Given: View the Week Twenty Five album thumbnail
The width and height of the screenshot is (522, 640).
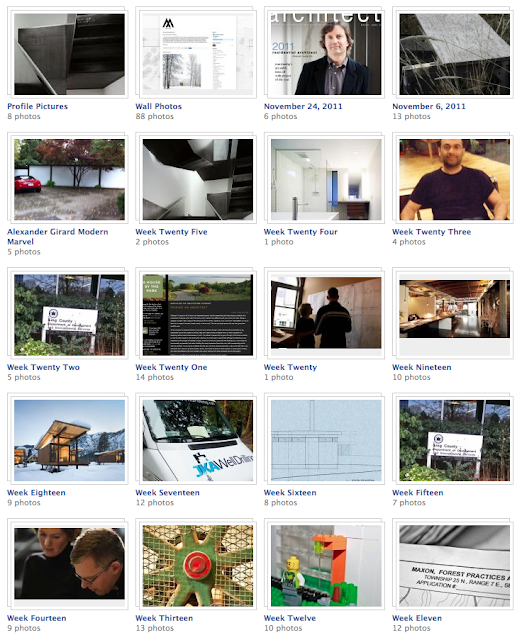Looking at the screenshot, I should point(198,180).
